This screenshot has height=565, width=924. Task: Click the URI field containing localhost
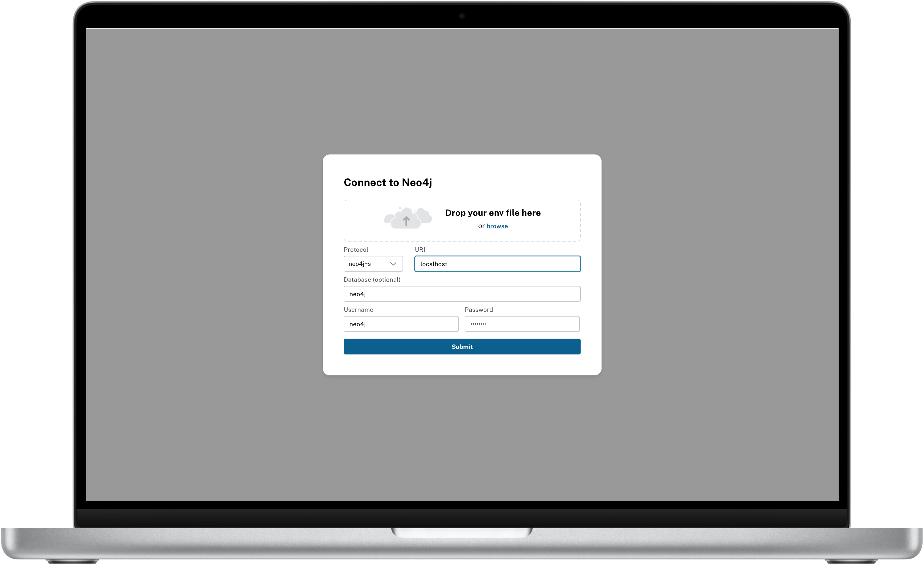point(497,264)
